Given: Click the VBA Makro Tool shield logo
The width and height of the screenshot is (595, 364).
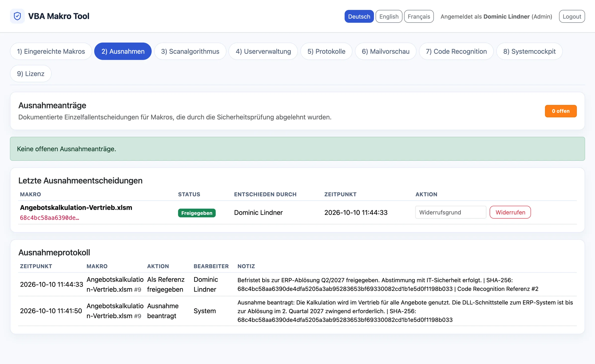Looking at the screenshot, I should (x=17, y=16).
